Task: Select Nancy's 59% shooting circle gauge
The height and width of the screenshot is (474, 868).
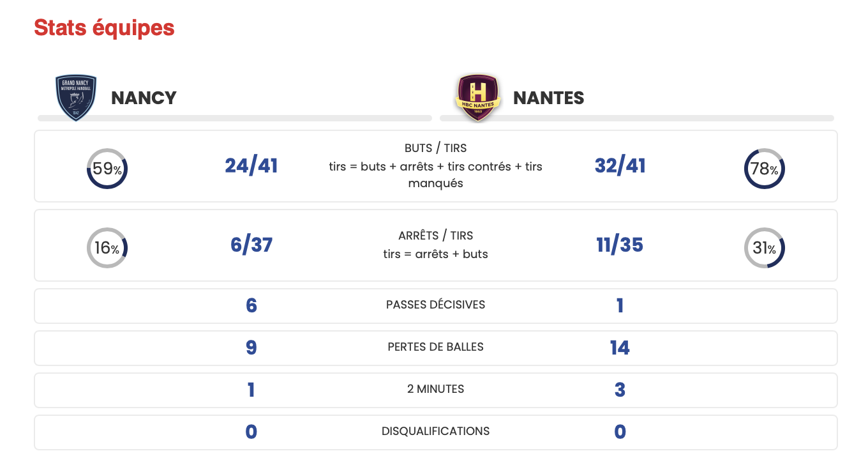Action: click(107, 169)
